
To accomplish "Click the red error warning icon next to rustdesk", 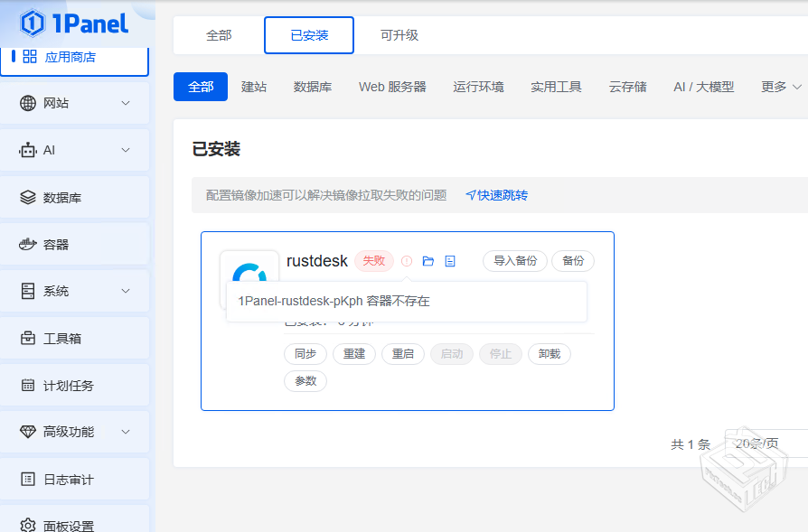I will (407, 261).
